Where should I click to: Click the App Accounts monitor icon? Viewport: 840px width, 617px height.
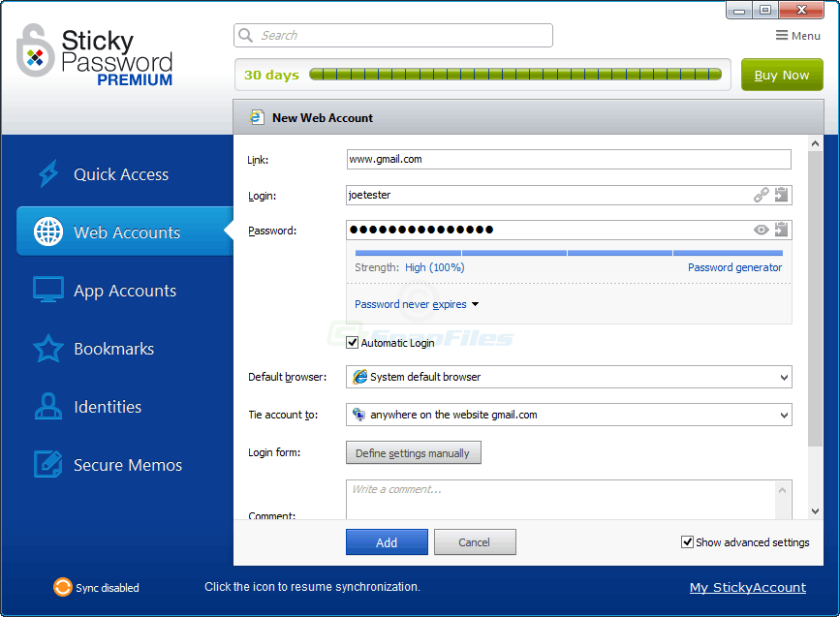[48, 290]
